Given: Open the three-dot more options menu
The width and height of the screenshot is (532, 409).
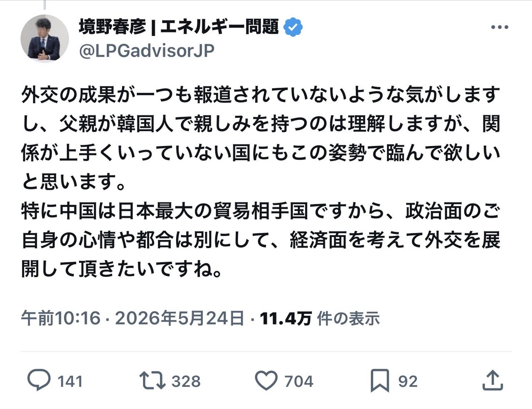Looking at the screenshot, I should (500, 27).
